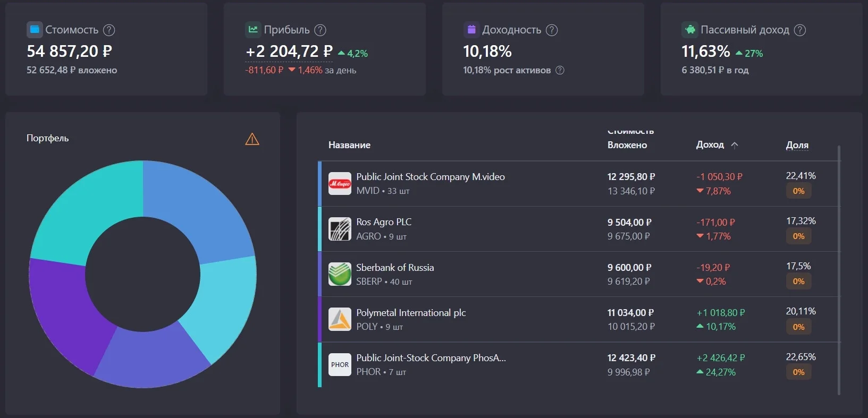This screenshot has height=418, width=868.
Task: Click the PhosAgro gain +2 426,42 ₽
Action: (721, 358)
